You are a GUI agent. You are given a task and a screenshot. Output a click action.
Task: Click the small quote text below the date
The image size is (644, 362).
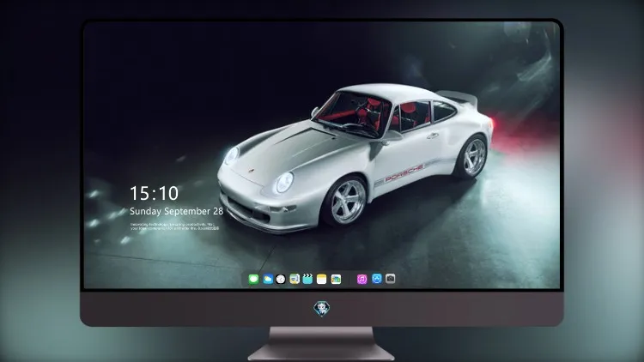(x=175, y=226)
